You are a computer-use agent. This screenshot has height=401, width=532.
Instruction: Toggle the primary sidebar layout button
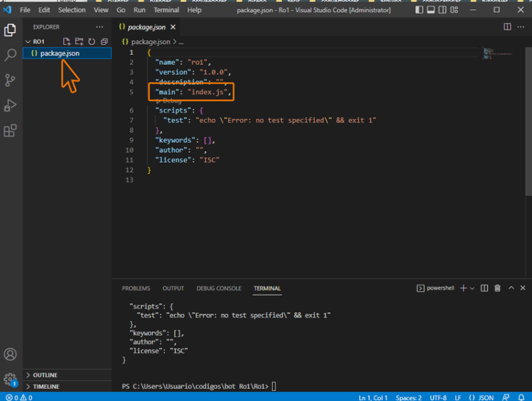click(x=419, y=10)
